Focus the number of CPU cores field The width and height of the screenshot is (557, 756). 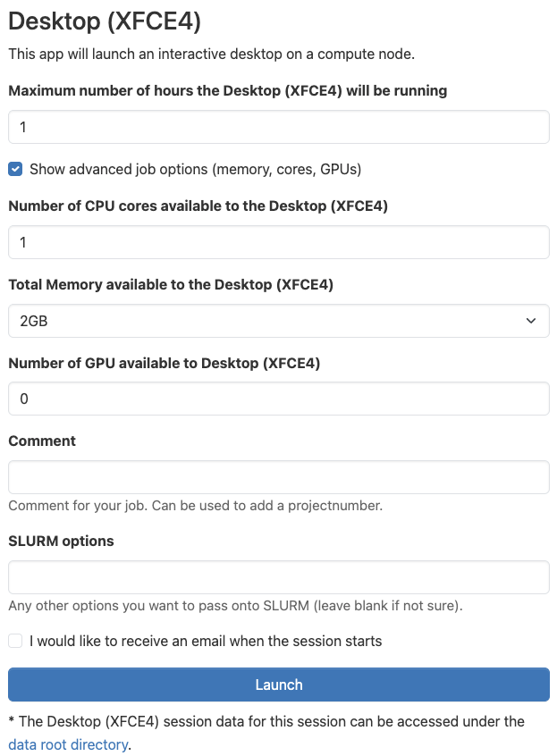click(x=278, y=242)
